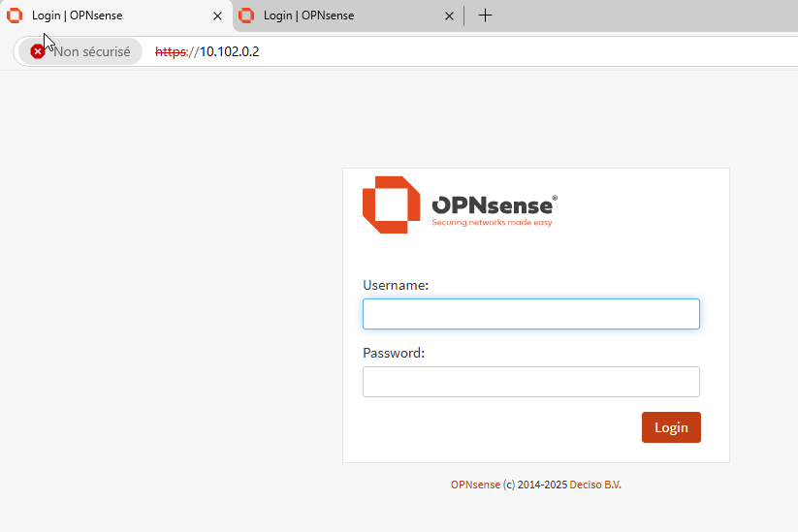Close the second Login | OPNsense tab
Screen dimensions: 798x532
(x=449, y=16)
